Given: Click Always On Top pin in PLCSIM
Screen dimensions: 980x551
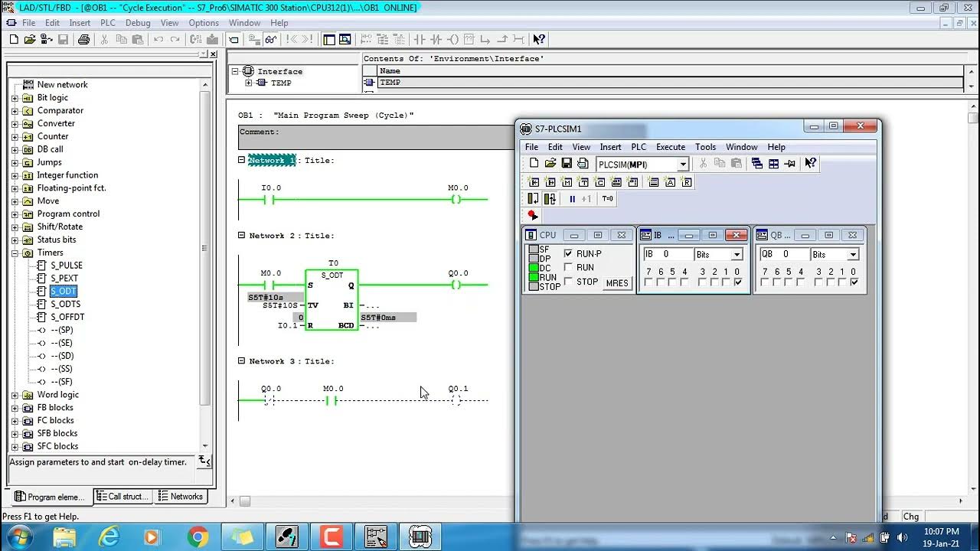Looking at the screenshot, I should click(789, 164).
